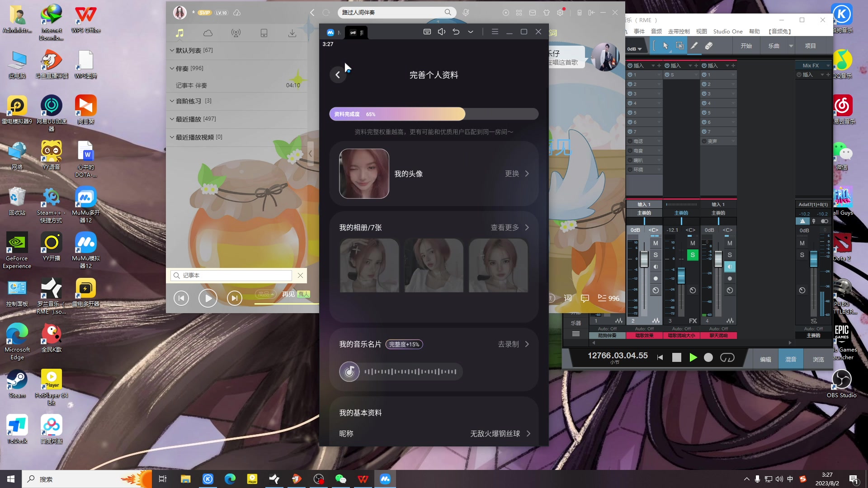Open the mobile device tab in KuGou
This screenshot has height=488, width=868.
point(264,33)
